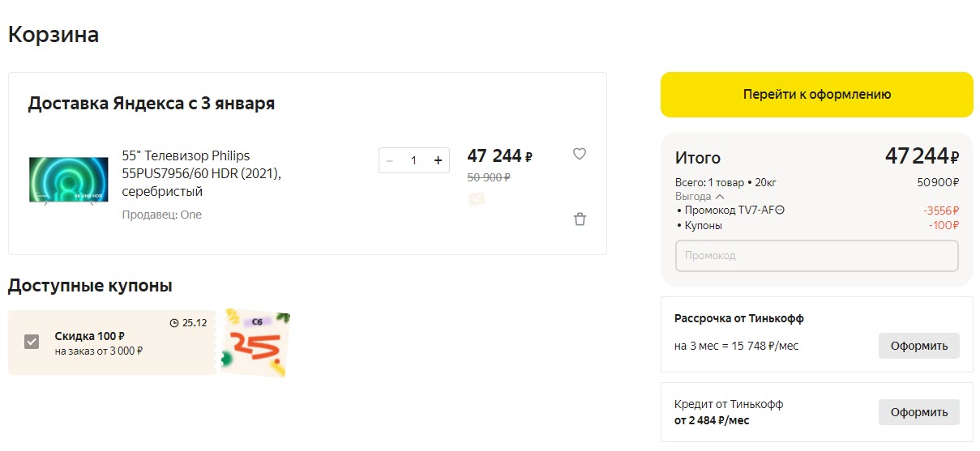The image size is (980, 451).
Task: Click "Оформить" for Tinkoff installment plan
Action: (x=918, y=346)
